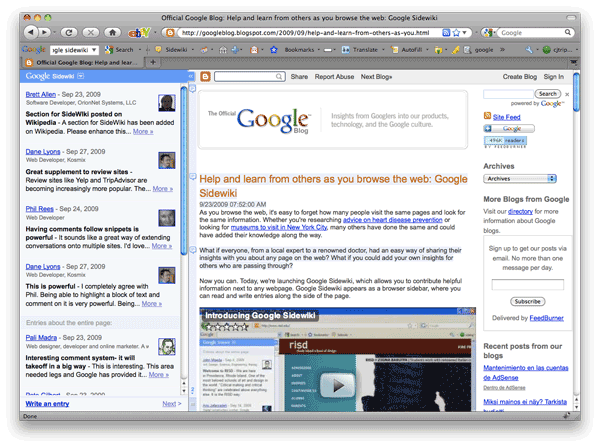Open Pali Madra profile link
Image resolution: width=600 pixels, height=444 pixels.
[41, 338]
